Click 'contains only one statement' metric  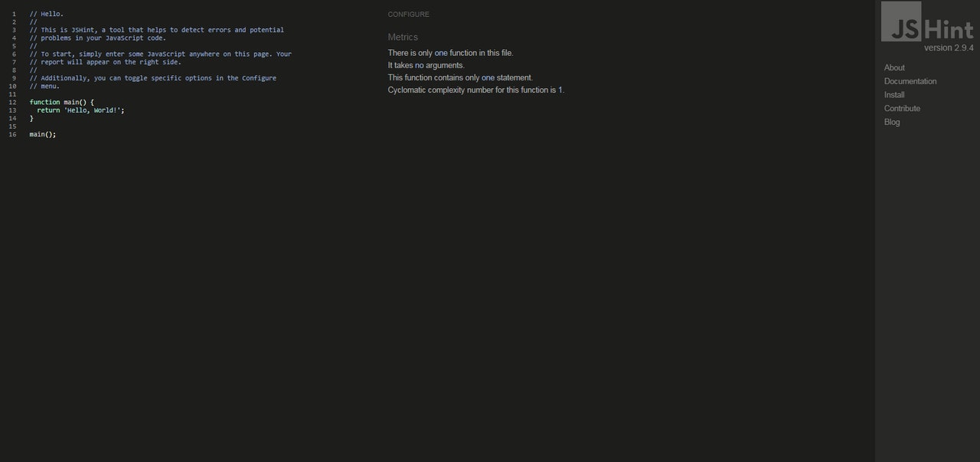click(460, 77)
